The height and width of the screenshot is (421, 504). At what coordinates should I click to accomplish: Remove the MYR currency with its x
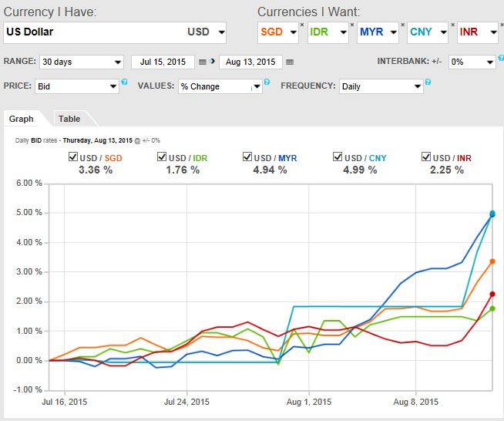(x=402, y=25)
